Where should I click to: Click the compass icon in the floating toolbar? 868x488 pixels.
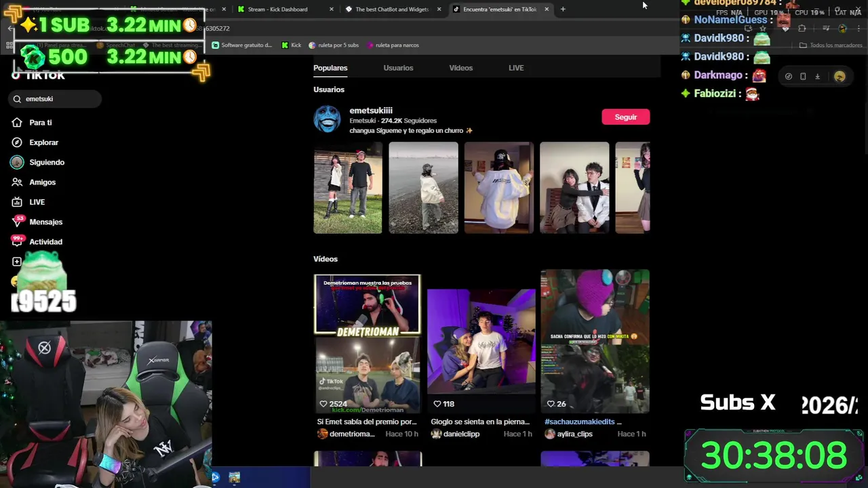[788, 77]
